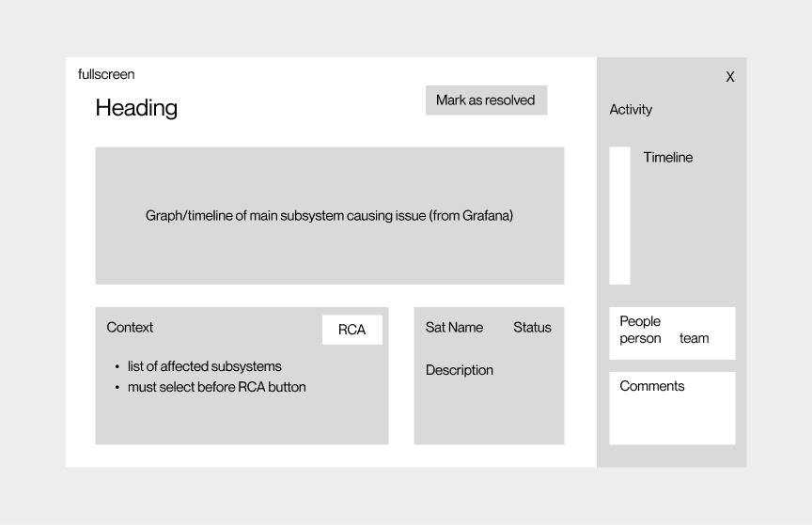Click the Timeline label
812x525 pixels.
tap(667, 158)
